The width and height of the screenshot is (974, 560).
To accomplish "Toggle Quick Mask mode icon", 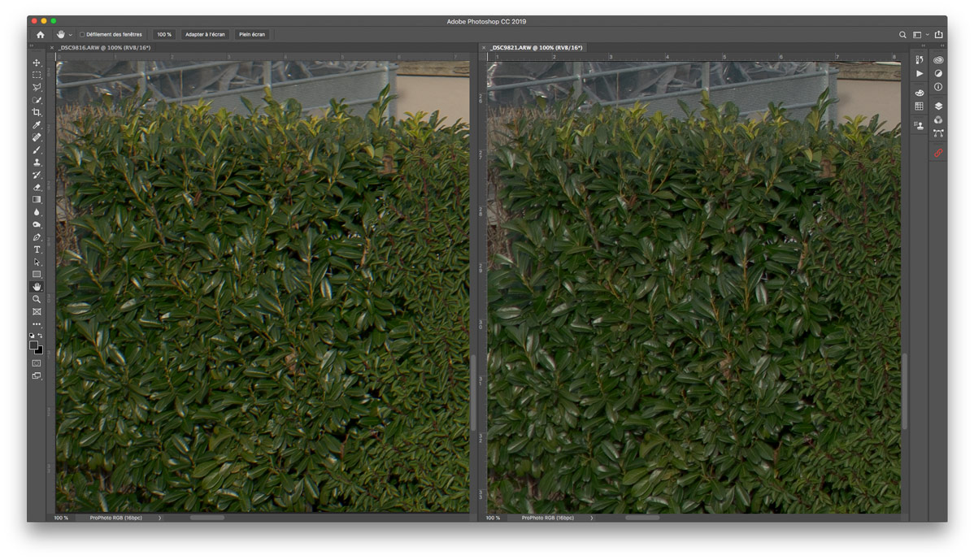I will [37, 363].
